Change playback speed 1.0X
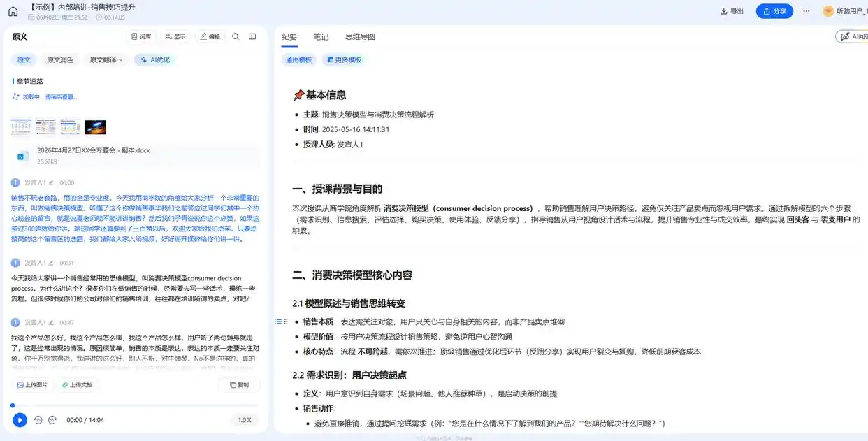Viewport: 868px width, 441px height. pos(245,420)
